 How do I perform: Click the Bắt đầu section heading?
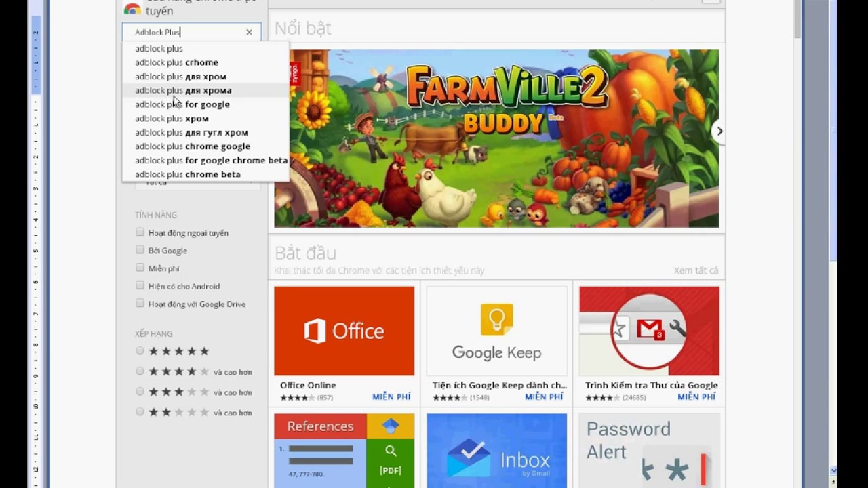coord(305,253)
